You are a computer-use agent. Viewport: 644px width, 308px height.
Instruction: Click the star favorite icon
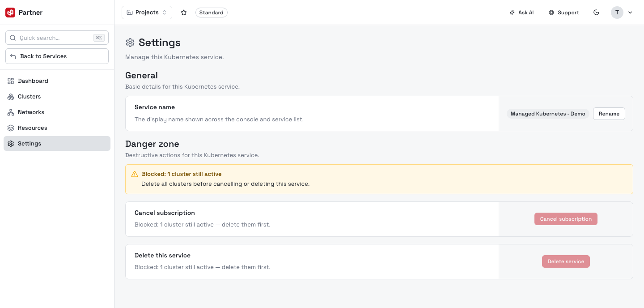(184, 13)
